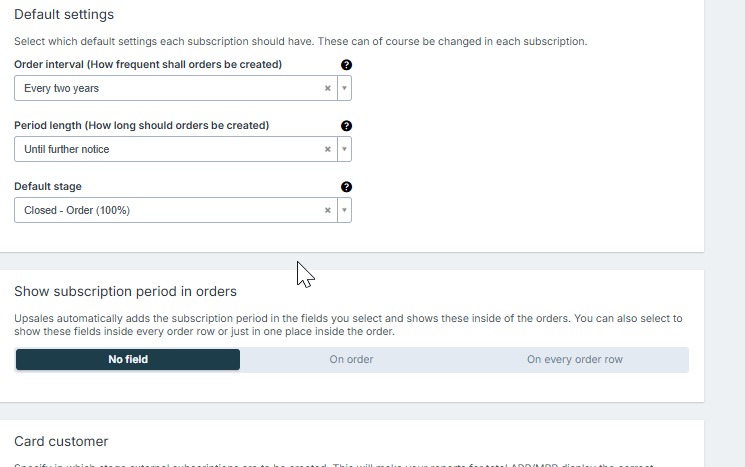This screenshot has width=745, height=467.
Task: Open help icon for Order interval
Action: [x=346, y=65]
